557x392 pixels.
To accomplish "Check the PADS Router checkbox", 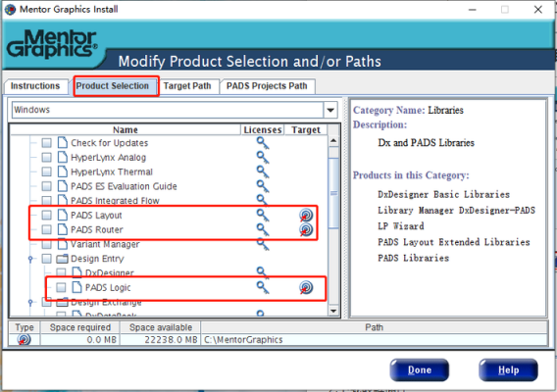I will tap(46, 229).
